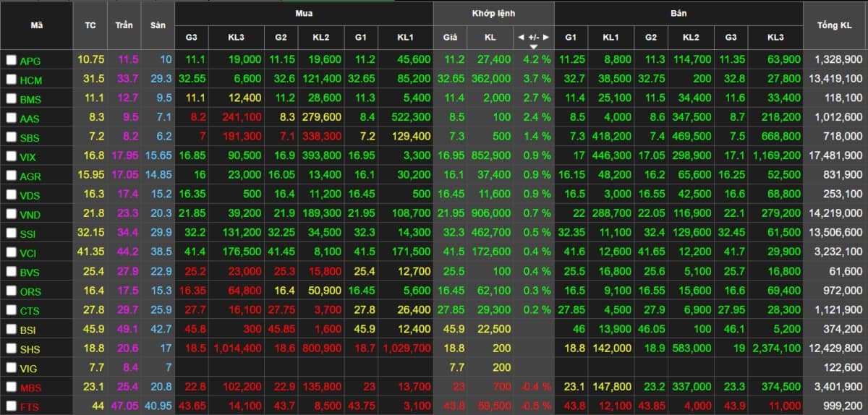Toggle the SSI row checkbox

pos(11,233)
